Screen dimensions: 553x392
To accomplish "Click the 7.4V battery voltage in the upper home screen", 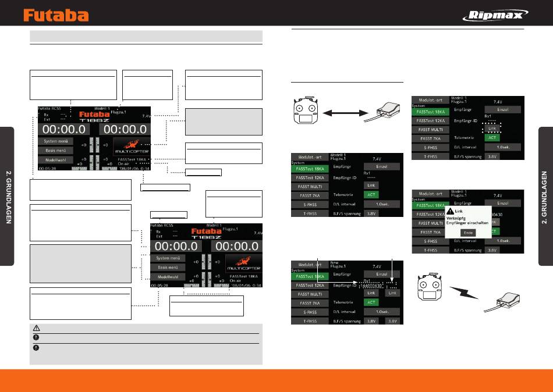I will [x=146, y=116].
